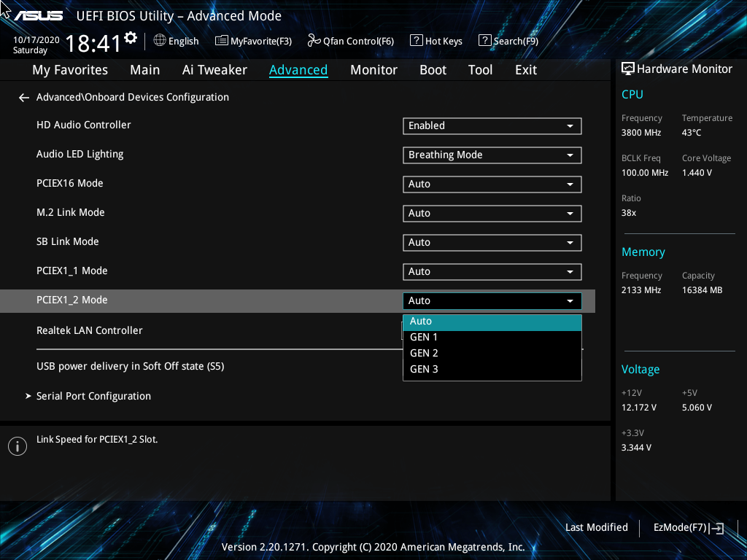Collapse the PCIEX1_2 Mode dropdown
The height and width of the screenshot is (560, 747).
492,301
